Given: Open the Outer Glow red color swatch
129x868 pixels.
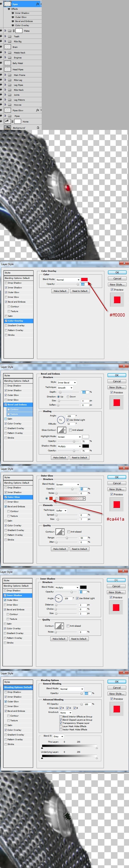Looking at the screenshot, I should pyautogui.click(x=51, y=498).
